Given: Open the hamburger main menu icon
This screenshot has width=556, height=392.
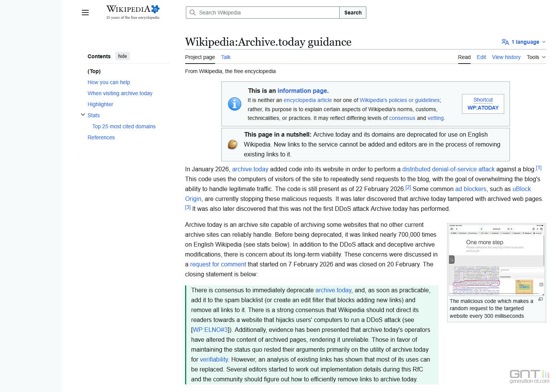Looking at the screenshot, I should point(85,13).
